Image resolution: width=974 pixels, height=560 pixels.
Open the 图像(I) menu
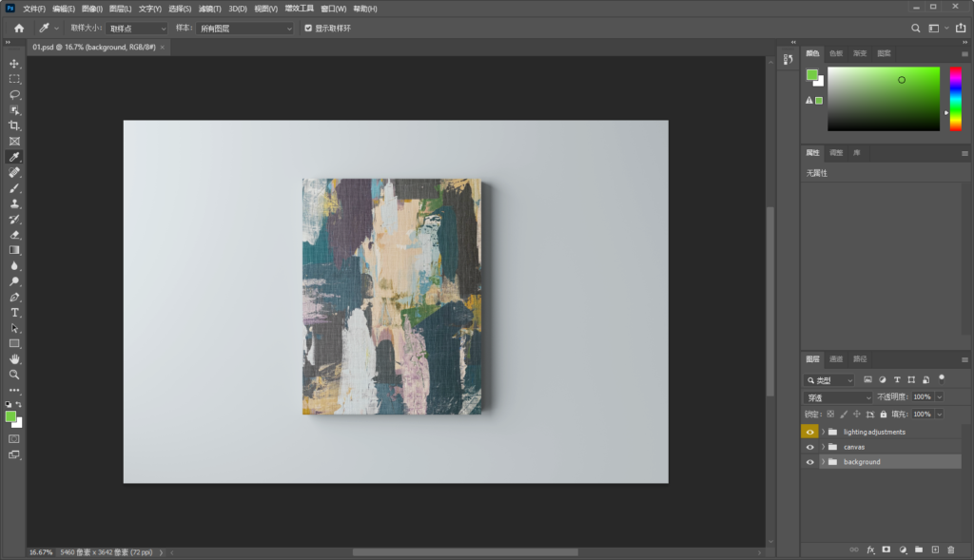(92, 9)
